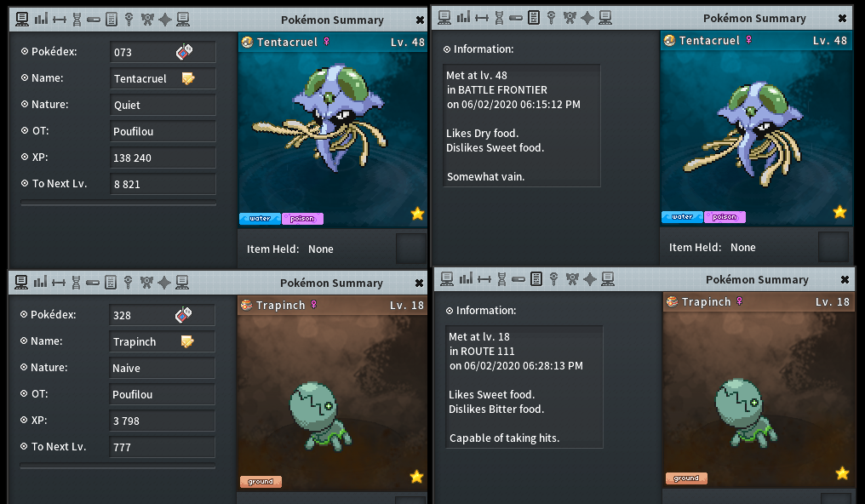865x504 pixels.
Task: Click the water type badge in Tentacruel Pokédex window
Action: point(260,218)
